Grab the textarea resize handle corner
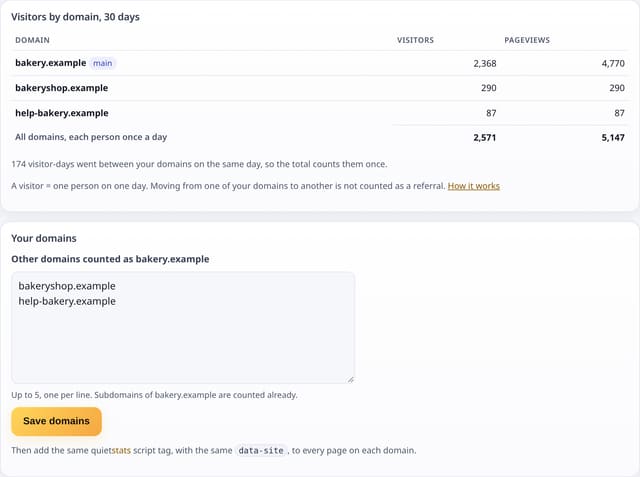The width and height of the screenshot is (640, 477). (x=351, y=379)
